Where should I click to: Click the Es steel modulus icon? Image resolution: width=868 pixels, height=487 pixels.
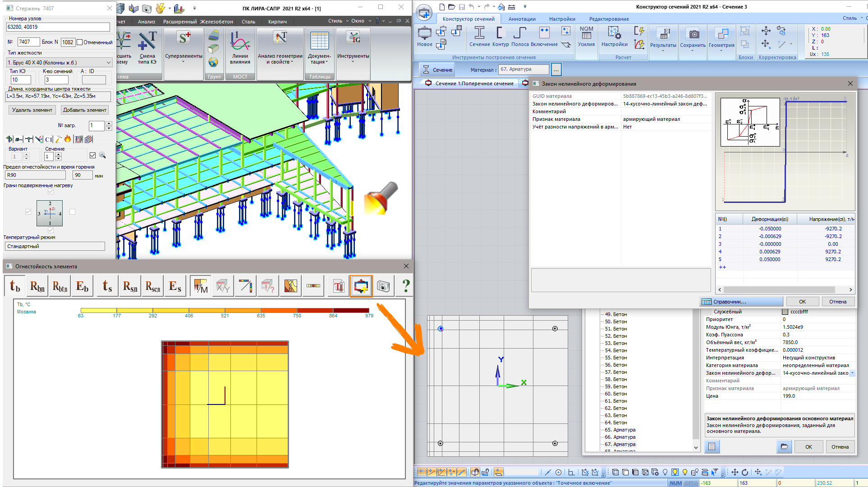pyautogui.click(x=175, y=286)
